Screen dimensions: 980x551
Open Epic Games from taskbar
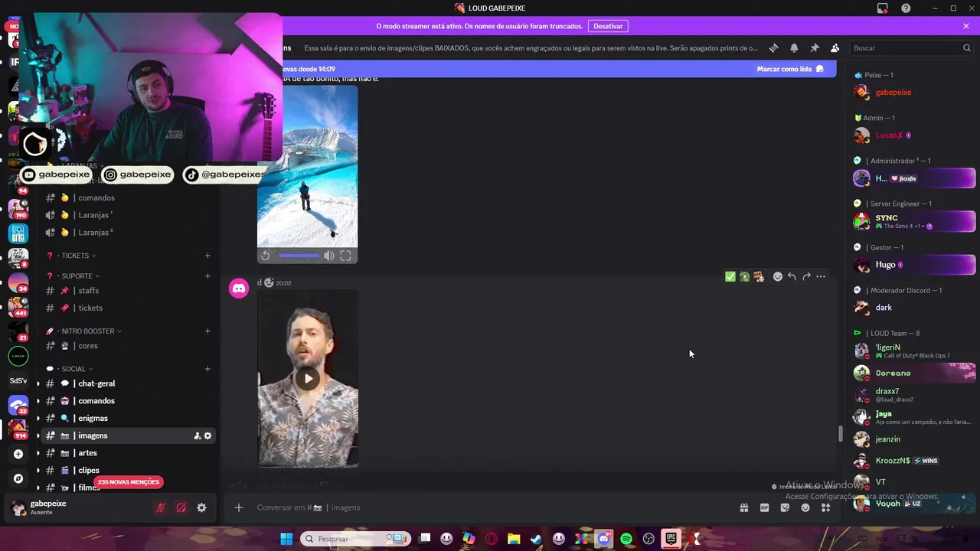(671, 539)
